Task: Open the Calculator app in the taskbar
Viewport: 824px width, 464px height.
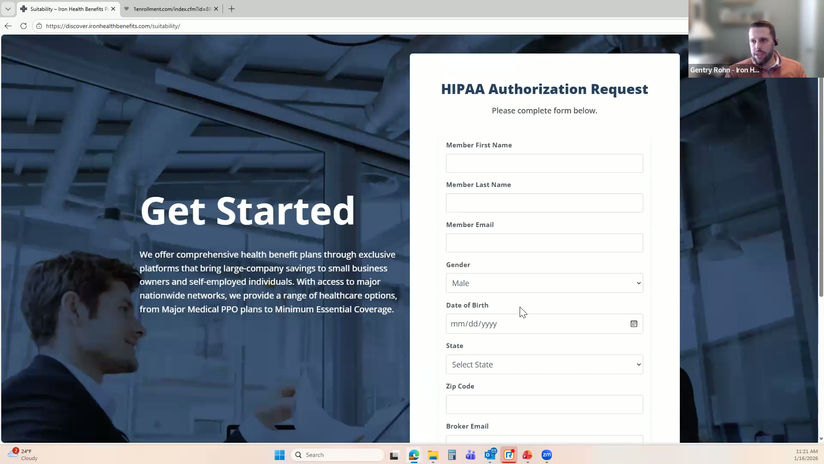Action: (x=451, y=455)
